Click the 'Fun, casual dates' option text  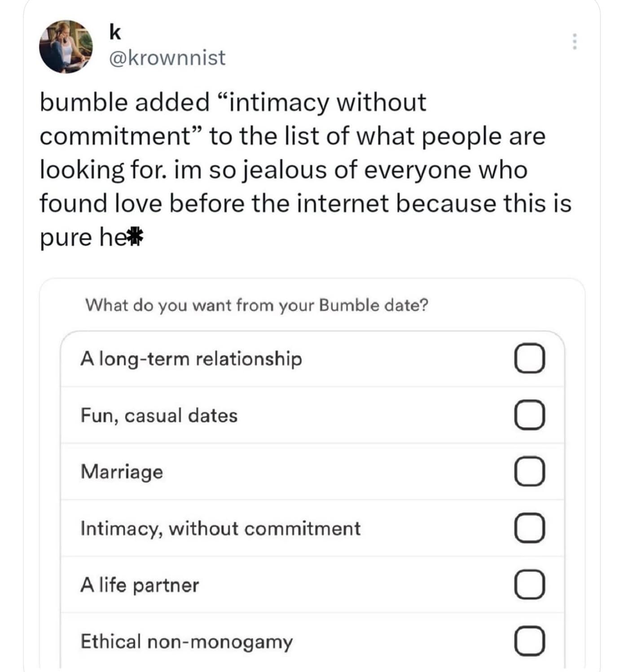point(159,416)
